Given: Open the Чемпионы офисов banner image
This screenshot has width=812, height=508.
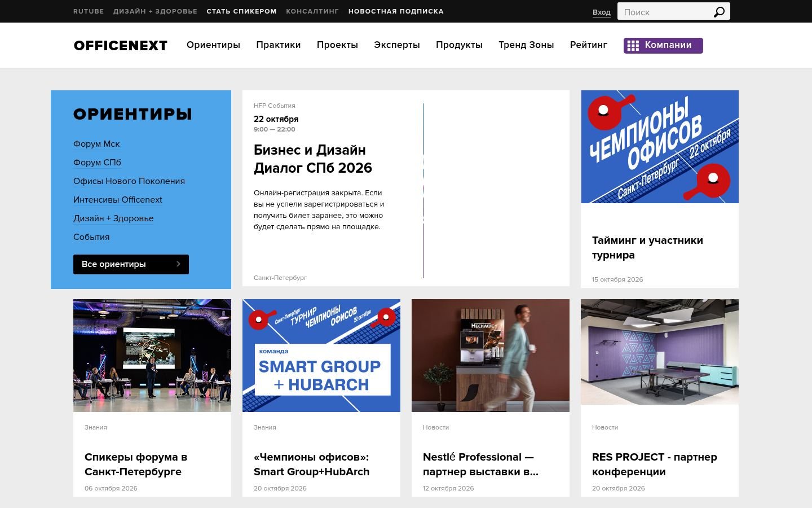Looking at the screenshot, I should click(x=660, y=147).
